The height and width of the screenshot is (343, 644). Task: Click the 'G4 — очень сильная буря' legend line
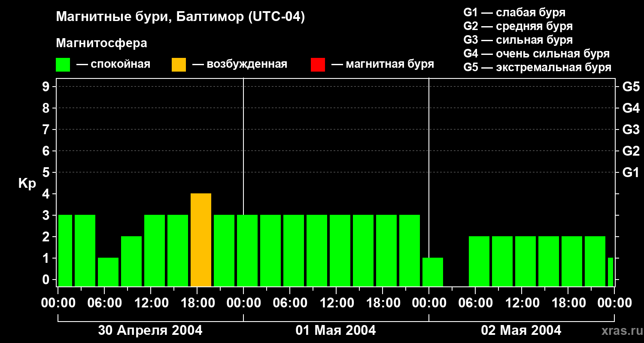(x=537, y=54)
